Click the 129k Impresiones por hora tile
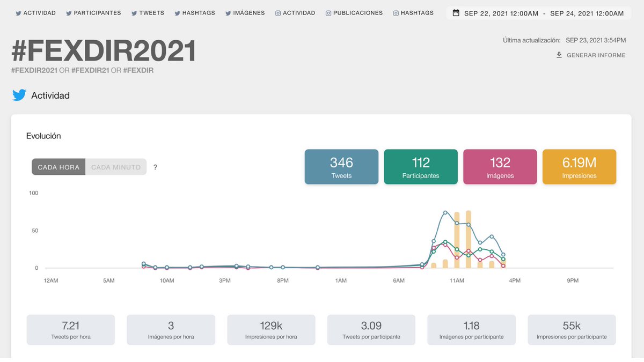 coord(271,330)
